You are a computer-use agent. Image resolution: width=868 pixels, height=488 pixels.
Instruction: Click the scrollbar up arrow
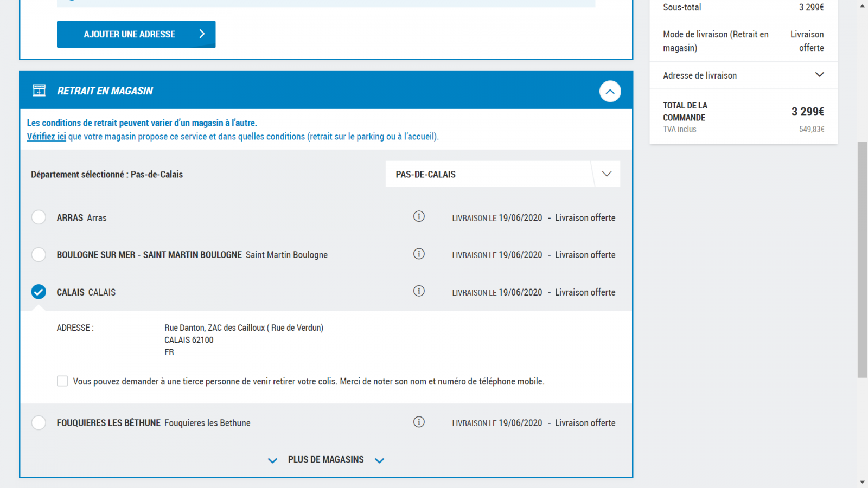(862, 6)
